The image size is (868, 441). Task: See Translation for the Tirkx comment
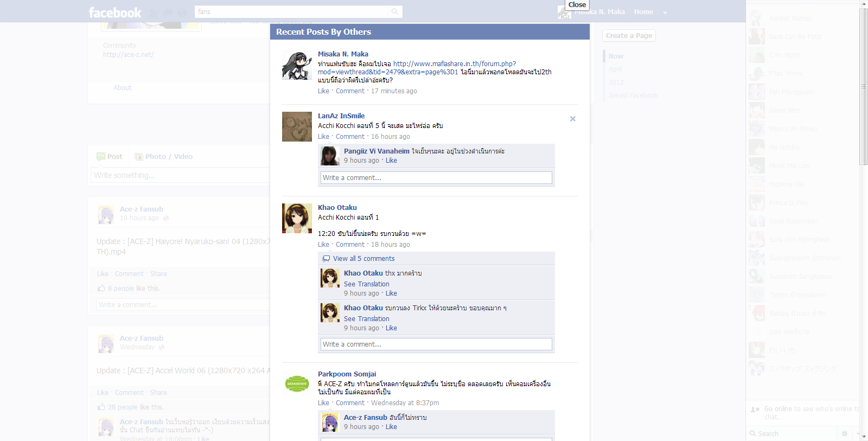[366, 319]
